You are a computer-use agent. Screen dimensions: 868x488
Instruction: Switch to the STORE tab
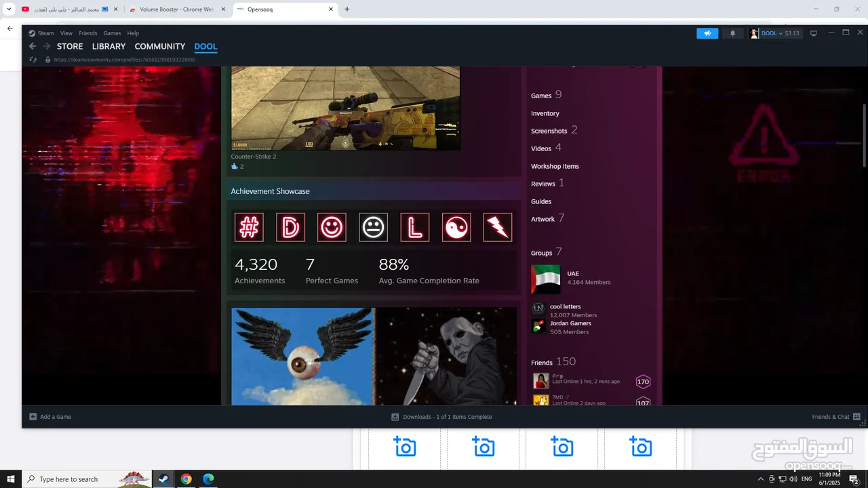(70, 46)
